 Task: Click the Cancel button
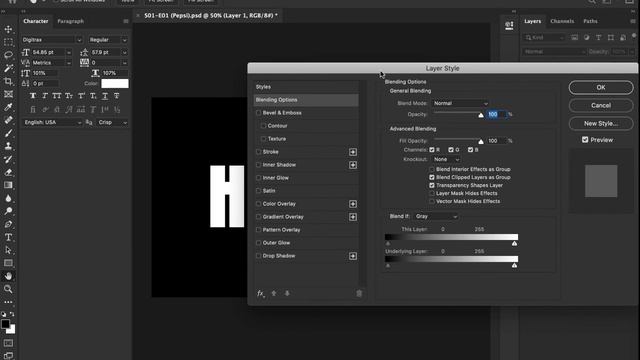tap(601, 105)
